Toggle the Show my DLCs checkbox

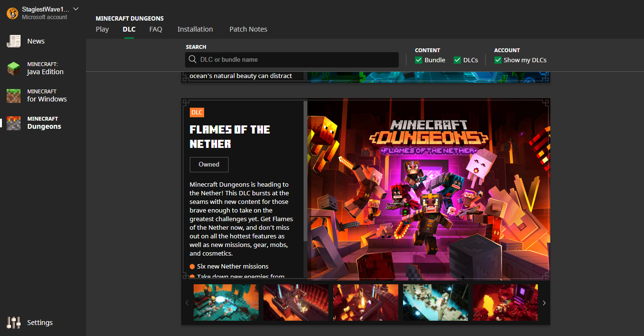pyautogui.click(x=498, y=60)
